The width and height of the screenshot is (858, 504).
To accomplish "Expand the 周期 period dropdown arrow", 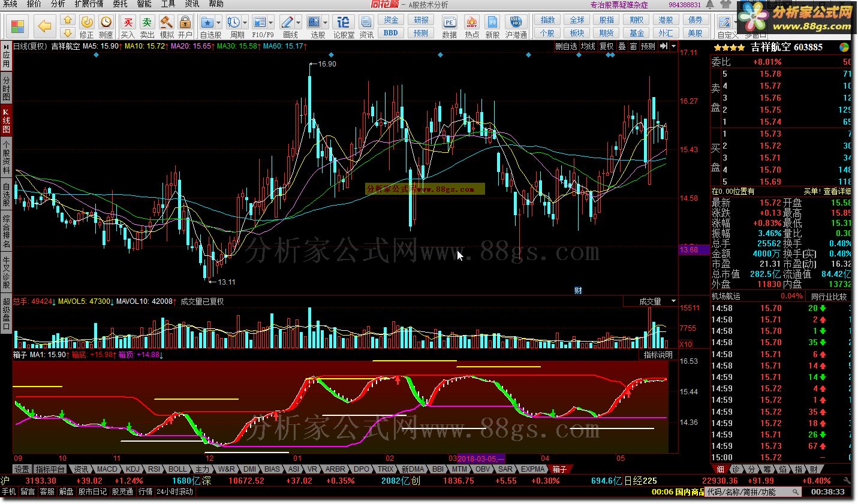I will tap(245, 23).
